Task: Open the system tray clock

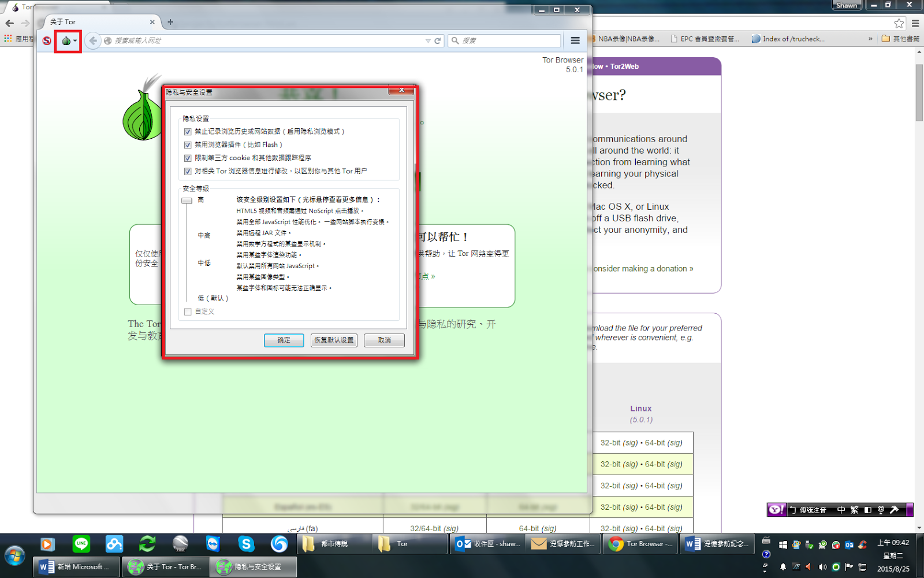Action: (893, 556)
